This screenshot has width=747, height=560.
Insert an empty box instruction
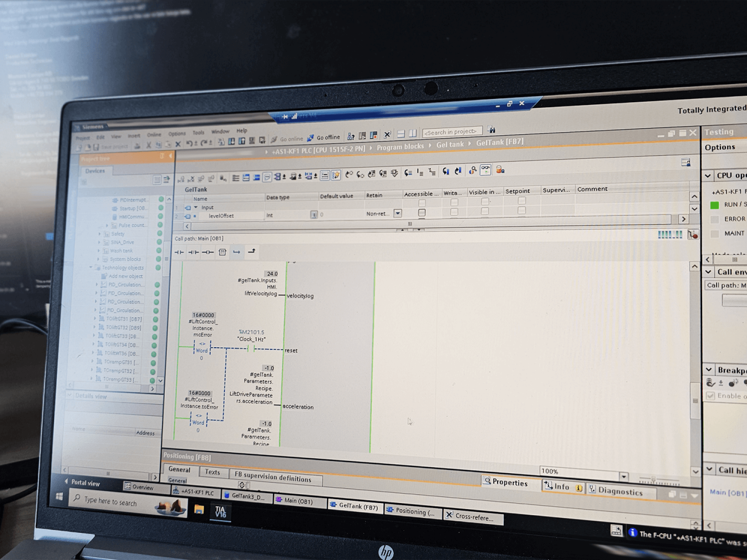[x=222, y=252]
